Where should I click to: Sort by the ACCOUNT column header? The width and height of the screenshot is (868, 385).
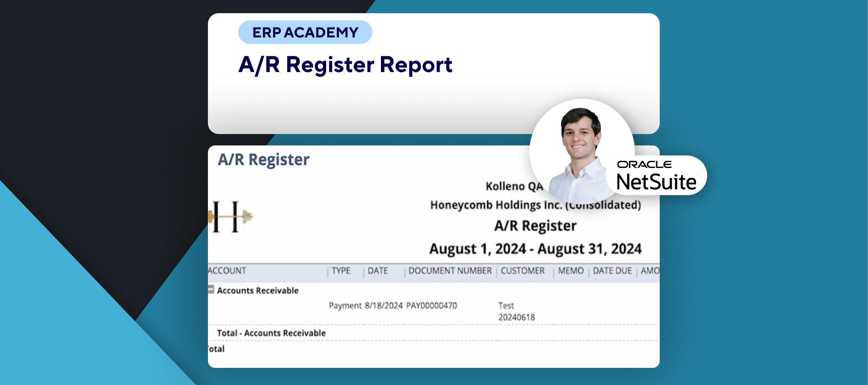(x=227, y=271)
